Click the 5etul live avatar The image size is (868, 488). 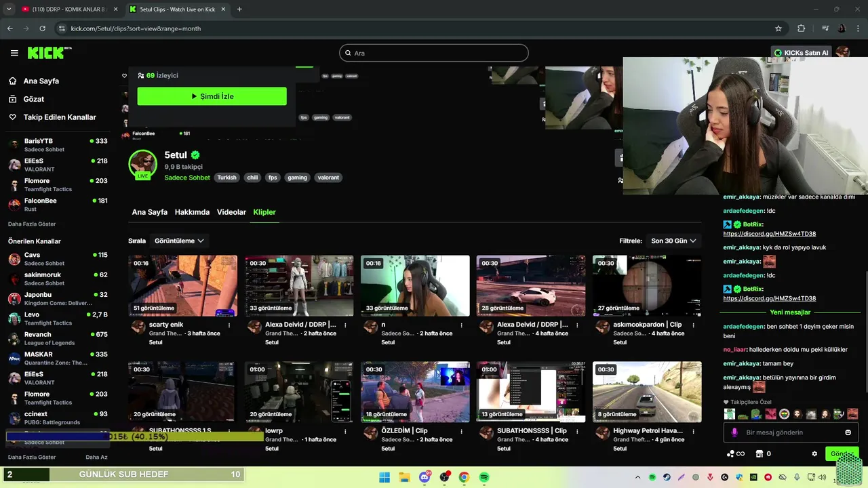142,164
